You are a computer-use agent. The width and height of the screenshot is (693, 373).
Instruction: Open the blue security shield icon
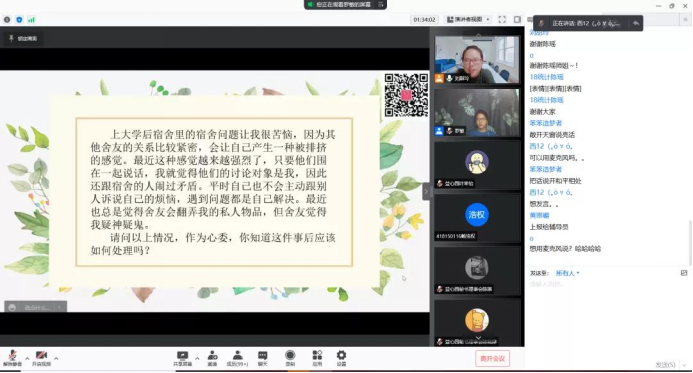click(x=19, y=19)
